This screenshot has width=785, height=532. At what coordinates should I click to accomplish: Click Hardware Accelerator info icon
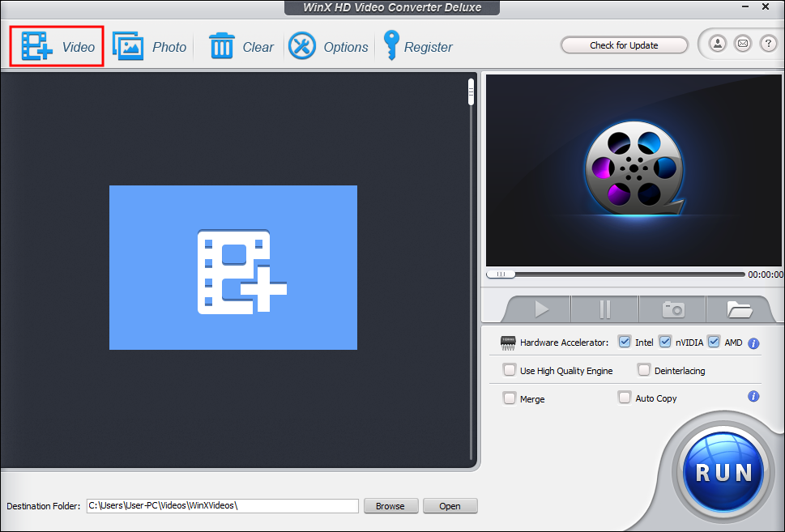tap(753, 343)
